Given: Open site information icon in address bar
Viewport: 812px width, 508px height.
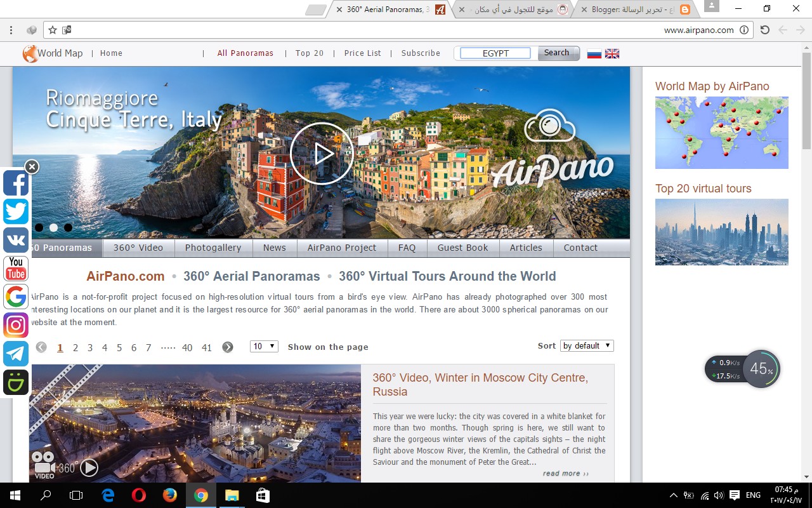Looking at the screenshot, I should pos(745,30).
